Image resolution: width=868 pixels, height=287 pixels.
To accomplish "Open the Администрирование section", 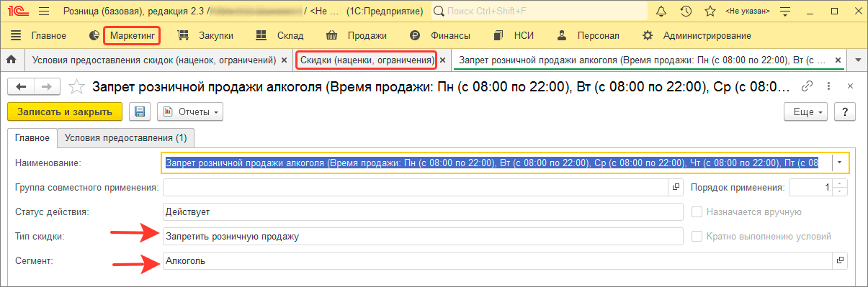I will pos(697,35).
